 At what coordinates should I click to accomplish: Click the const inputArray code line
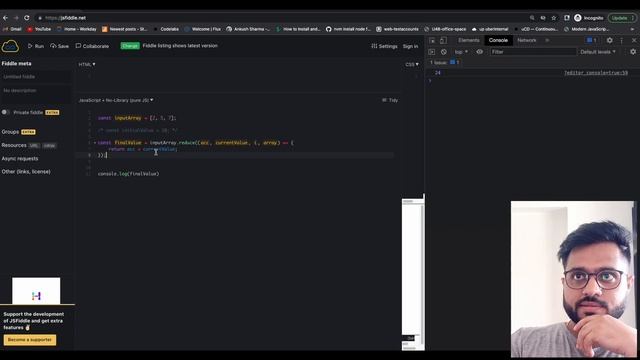(137, 118)
